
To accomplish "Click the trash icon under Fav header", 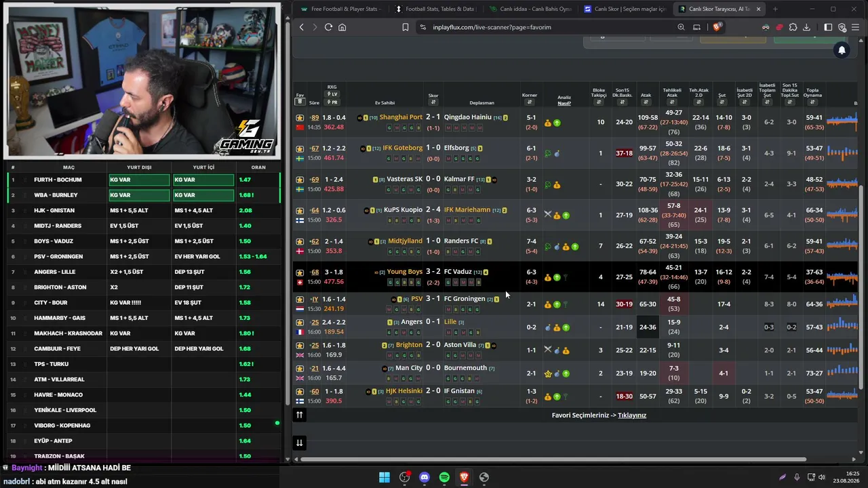I will [299, 102].
